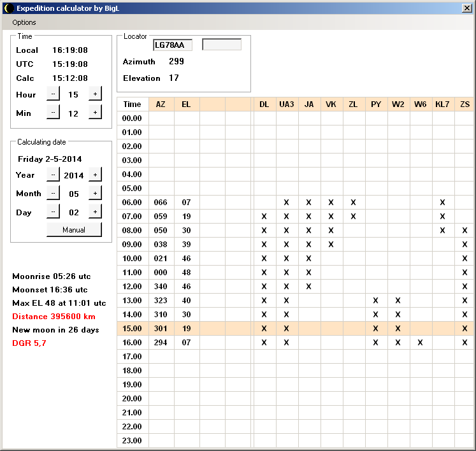Decrease the Month value

[53, 193]
